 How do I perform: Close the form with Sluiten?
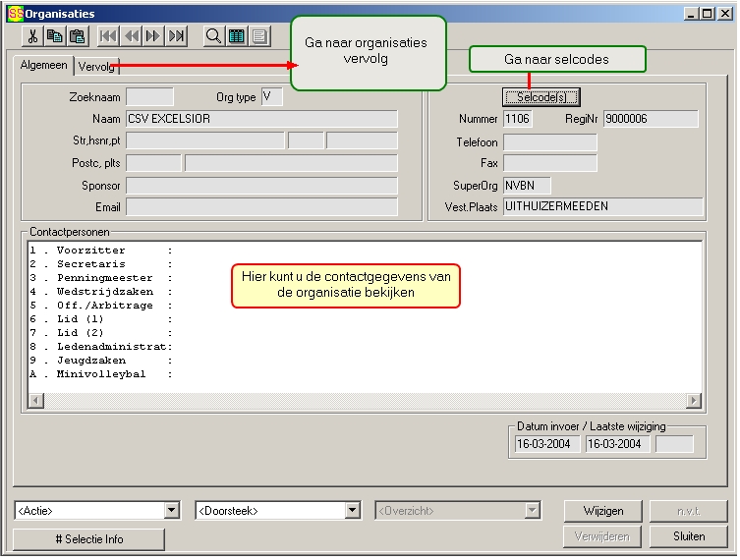coord(689,536)
